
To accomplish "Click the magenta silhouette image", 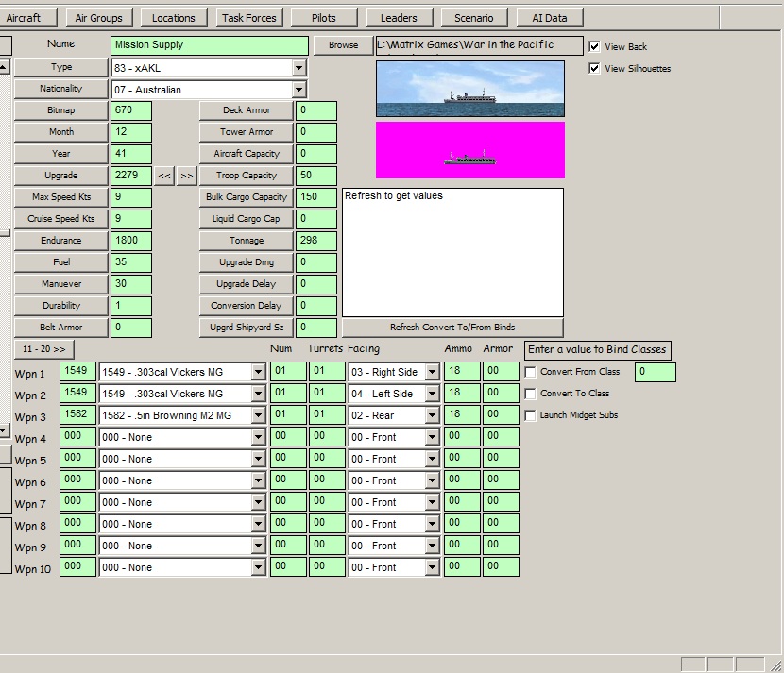I will click(x=470, y=150).
